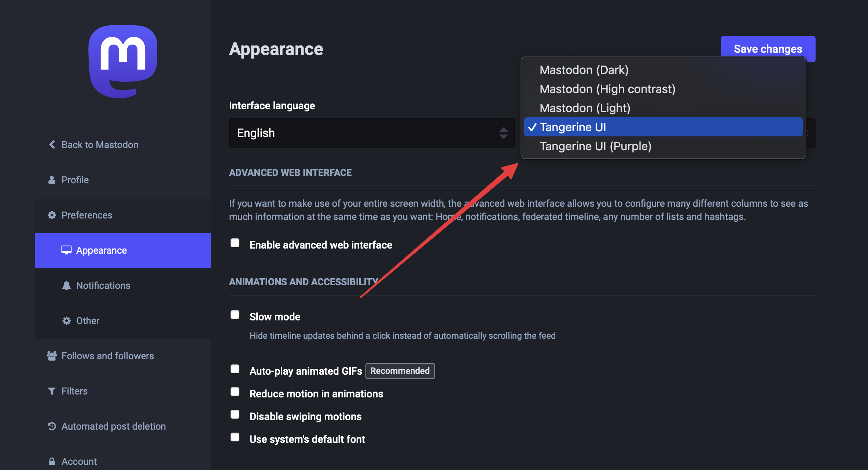This screenshot has width=868, height=470.
Task: Select the Notifications bell icon
Action: 66,285
